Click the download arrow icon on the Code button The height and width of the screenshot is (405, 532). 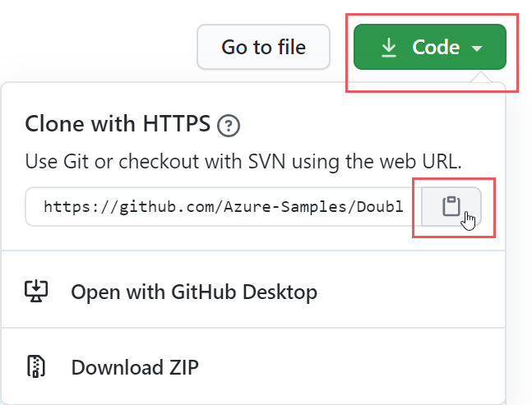389,48
